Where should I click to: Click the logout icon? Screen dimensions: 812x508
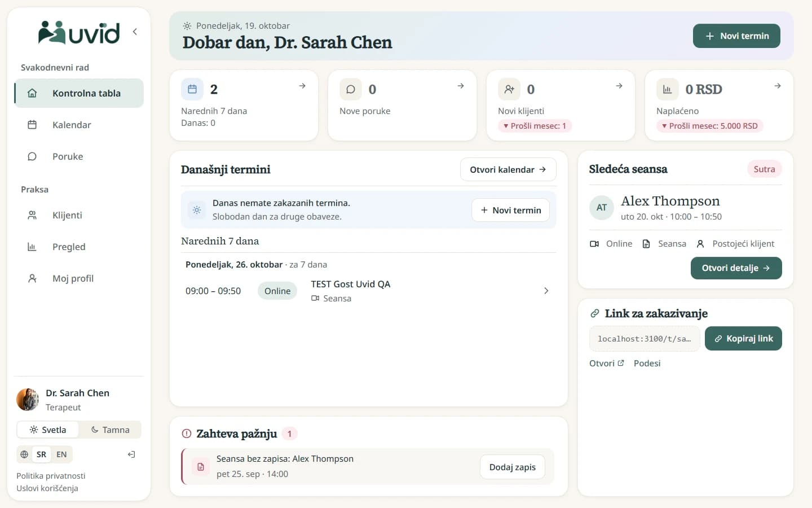click(x=131, y=454)
